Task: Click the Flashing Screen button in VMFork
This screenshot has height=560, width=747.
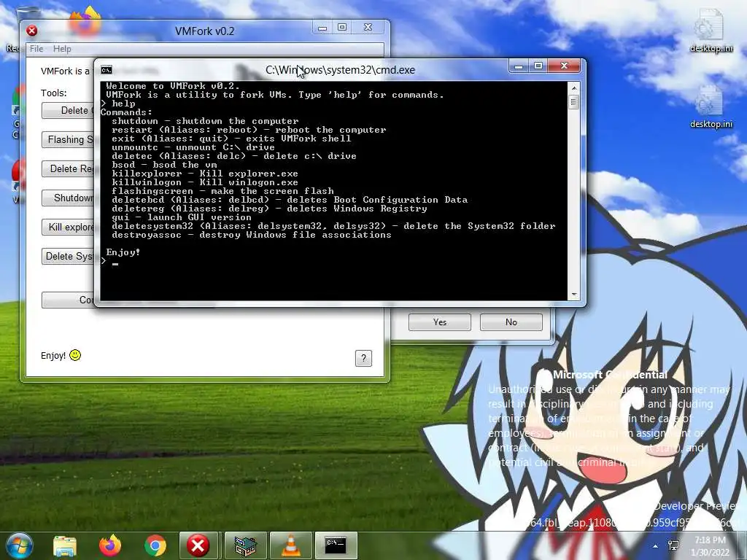Action: click(x=68, y=139)
